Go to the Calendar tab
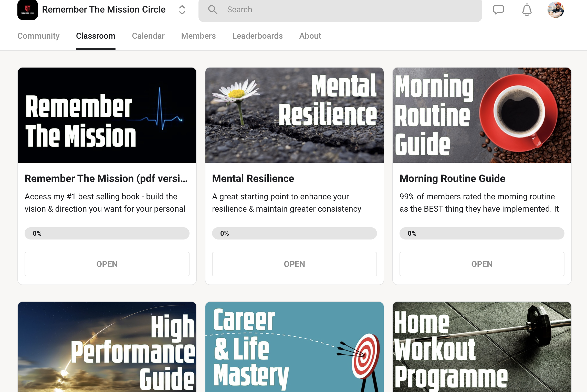Image resolution: width=587 pixels, height=392 pixels. point(148,36)
